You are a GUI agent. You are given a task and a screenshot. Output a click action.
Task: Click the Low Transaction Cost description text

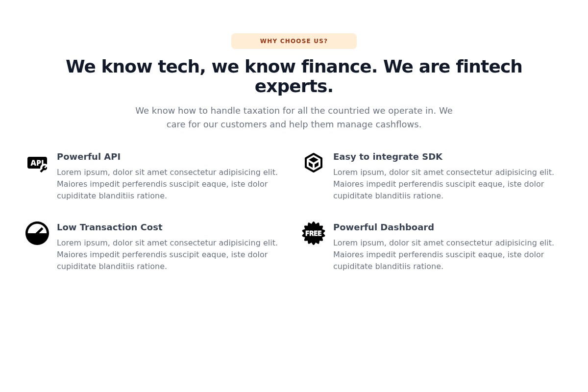(167, 254)
